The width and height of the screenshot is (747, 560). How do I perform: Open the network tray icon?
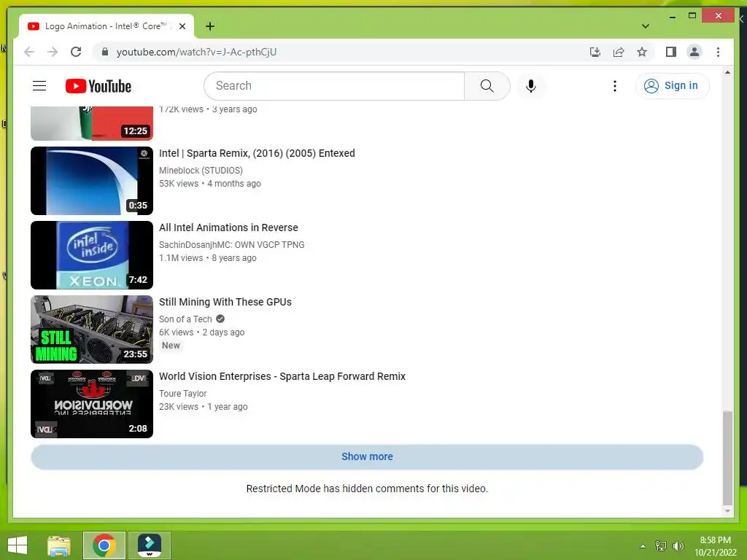point(661,545)
